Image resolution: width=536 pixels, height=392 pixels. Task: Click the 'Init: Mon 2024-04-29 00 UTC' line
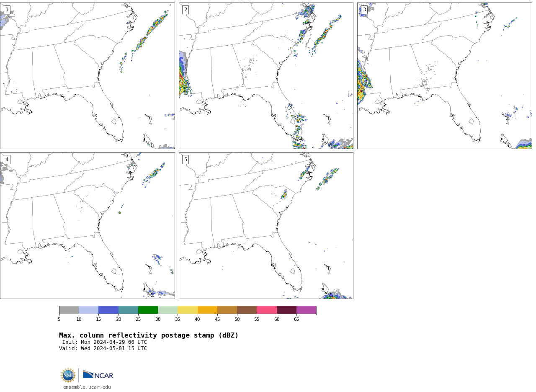[x=105, y=342]
